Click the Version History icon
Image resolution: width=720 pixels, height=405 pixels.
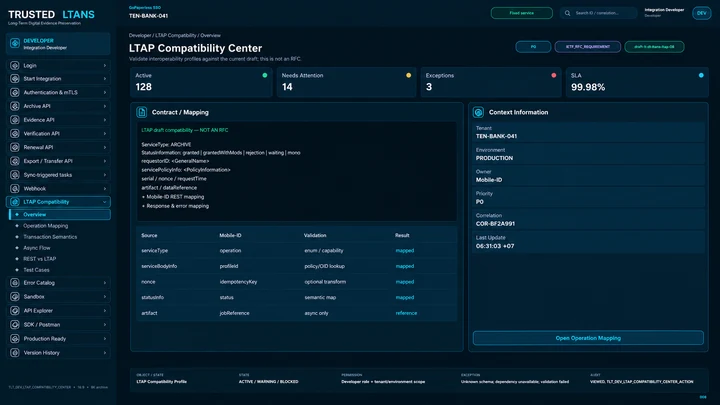point(15,353)
